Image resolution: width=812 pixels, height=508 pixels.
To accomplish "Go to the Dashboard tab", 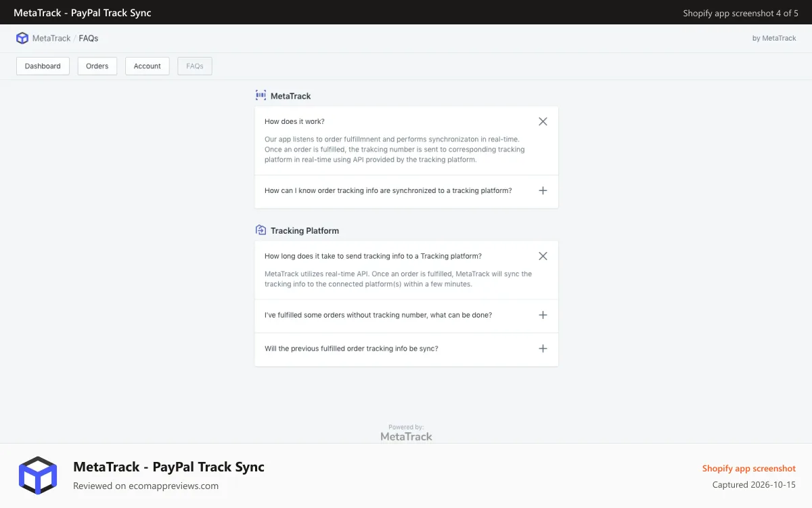I will click(43, 66).
